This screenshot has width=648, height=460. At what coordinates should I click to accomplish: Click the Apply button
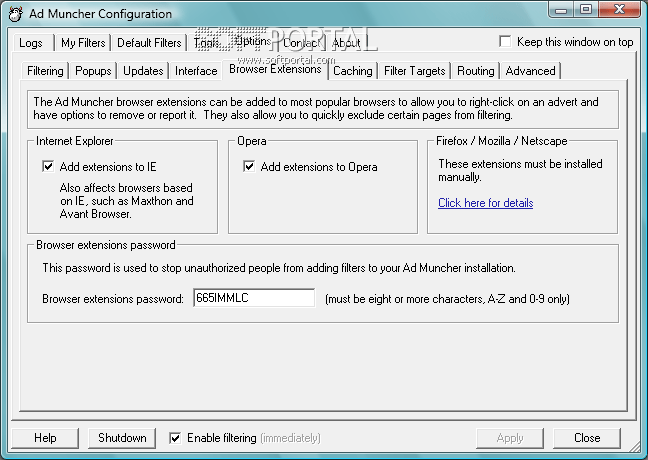click(x=510, y=438)
